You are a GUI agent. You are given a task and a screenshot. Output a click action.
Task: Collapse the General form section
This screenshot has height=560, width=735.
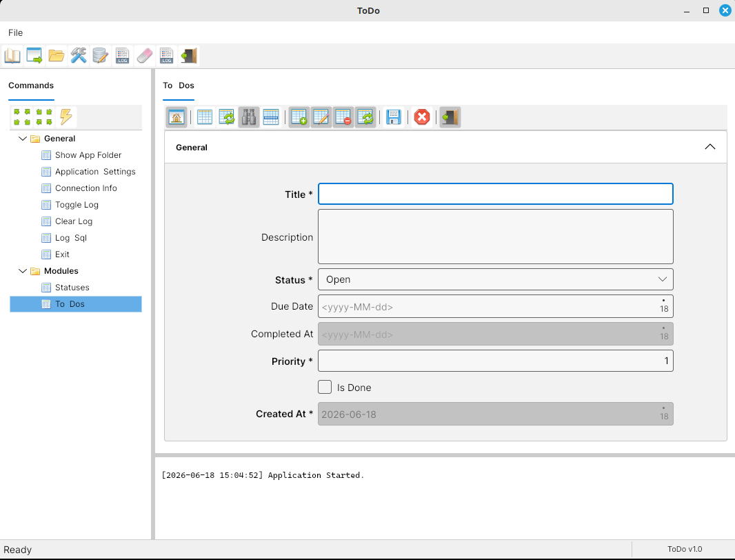pyautogui.click(x=709, y=147)
